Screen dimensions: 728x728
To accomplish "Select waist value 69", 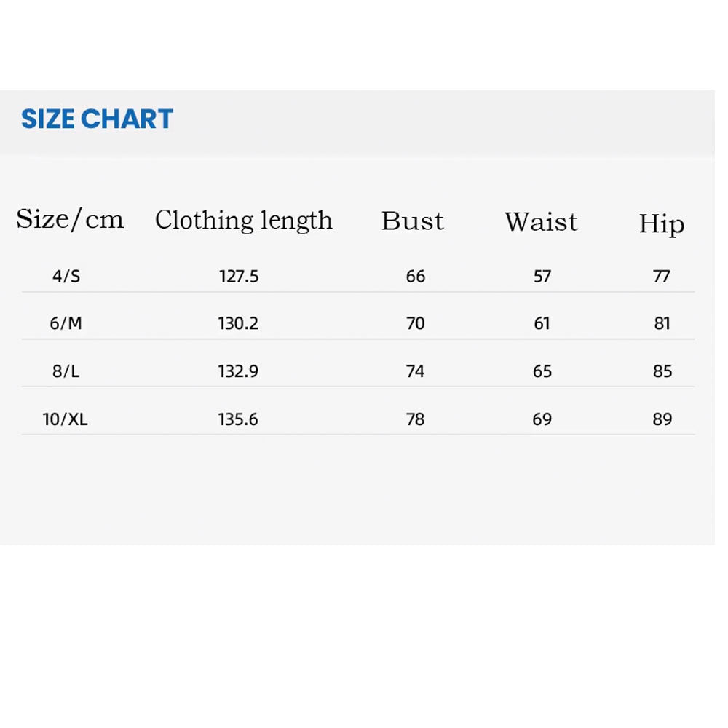I will coord(542,419).
